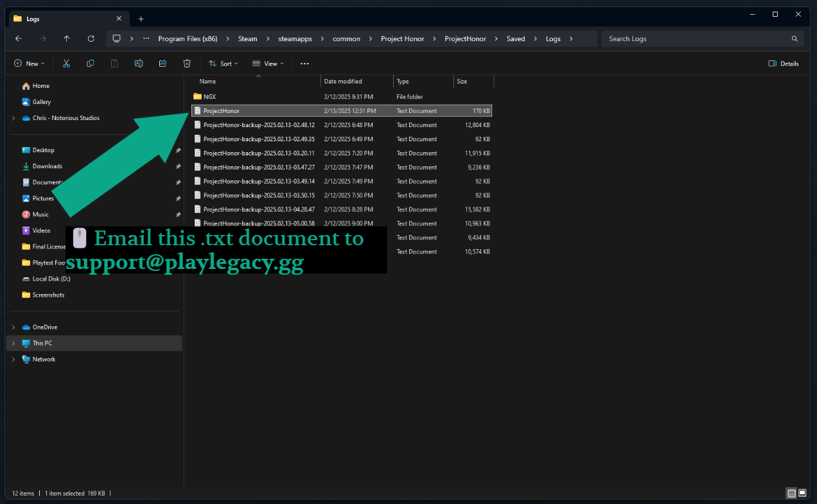
Task: Click Steam in the breadcrumb path
Action: tap(247, 39)
